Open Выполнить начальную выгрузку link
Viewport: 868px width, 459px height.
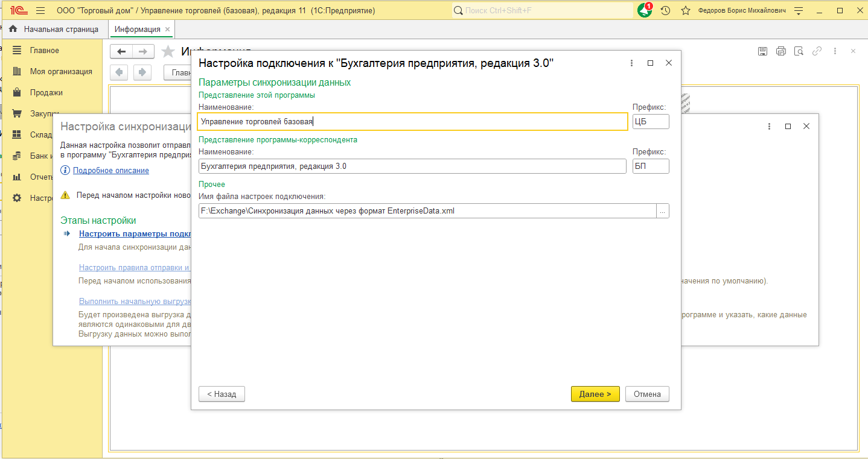click(135, 301)
